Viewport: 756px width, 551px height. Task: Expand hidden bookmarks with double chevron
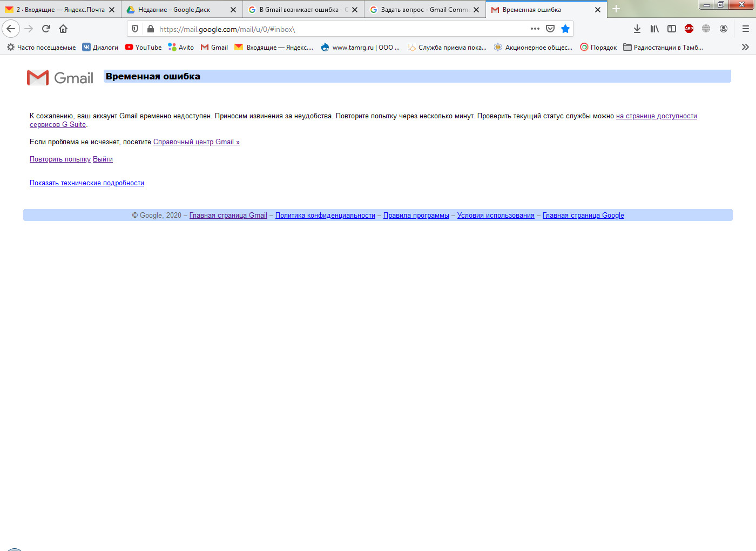pos(746,48)
